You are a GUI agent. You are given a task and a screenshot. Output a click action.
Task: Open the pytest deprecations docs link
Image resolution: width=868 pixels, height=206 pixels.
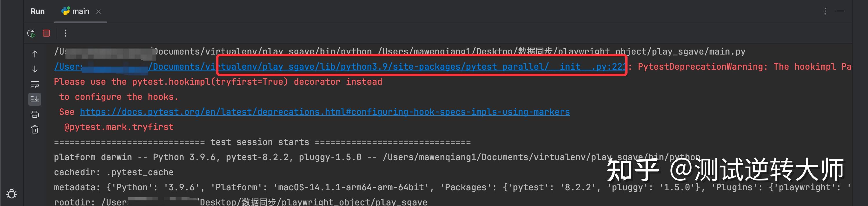[325, 112]
